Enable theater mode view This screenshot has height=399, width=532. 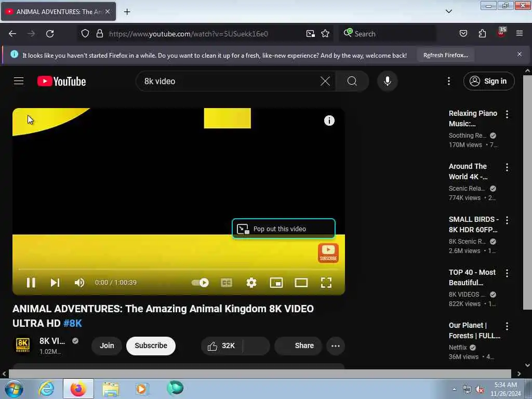point(301,283)
